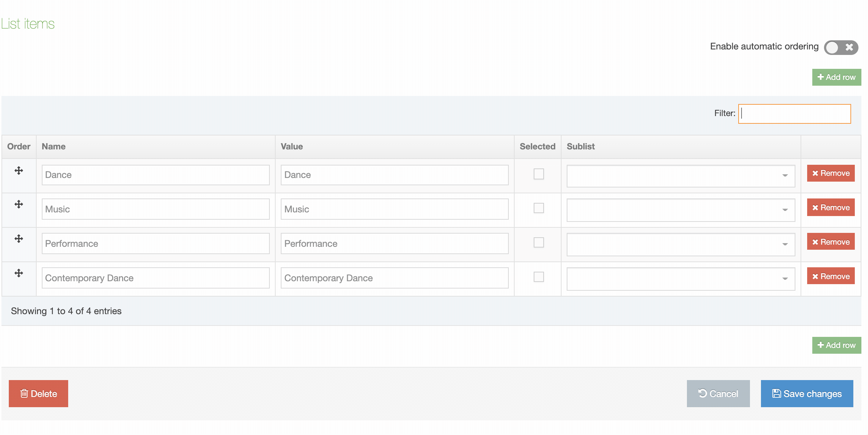Screen dimensions: 868x435
Task: Mark Contemporary Dance as selected
Action: point(538,277)
